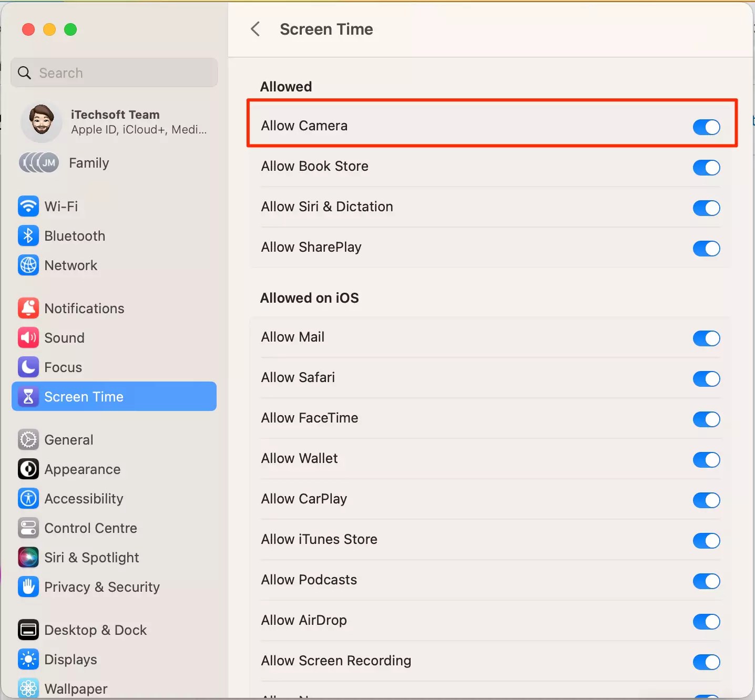Disable Allow Siri & Dictation switch
Screen dimensions: 755x700
[x=706, y=208]
